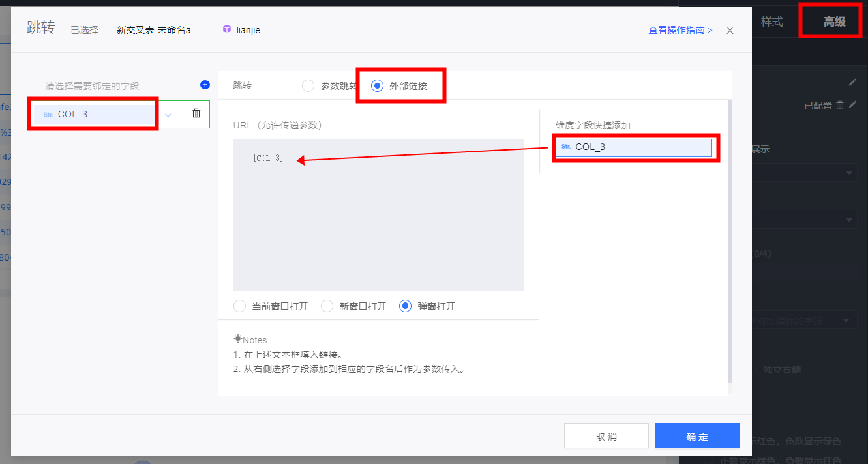This screenshot has width=868, height=464.
Task: Open the 查看操作指南 link
Action: [x=680, y=30]
